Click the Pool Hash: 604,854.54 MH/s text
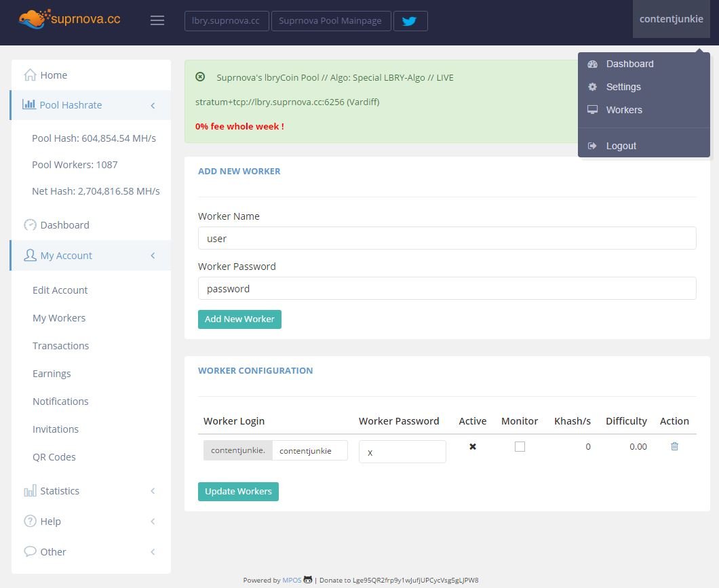The image size is (719, 588). pos(94,138)
